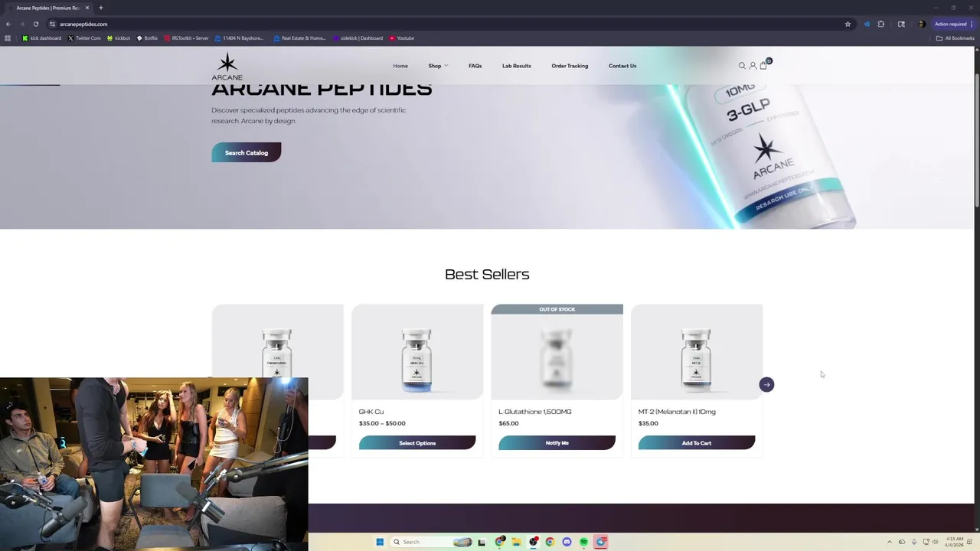980x551 pixels.
Task: Click the $65.00 price text
Action: (x=508, y=423)
